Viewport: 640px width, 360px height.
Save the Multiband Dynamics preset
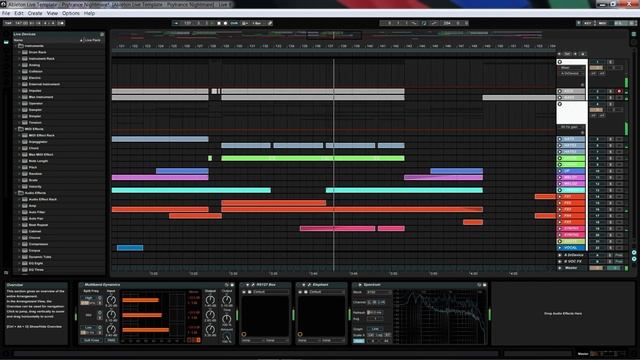click(232, 285)
